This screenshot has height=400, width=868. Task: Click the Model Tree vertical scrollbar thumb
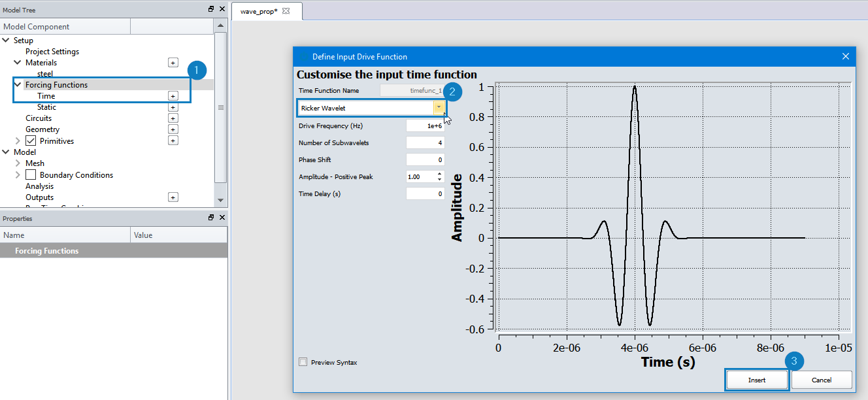[220, 107]
